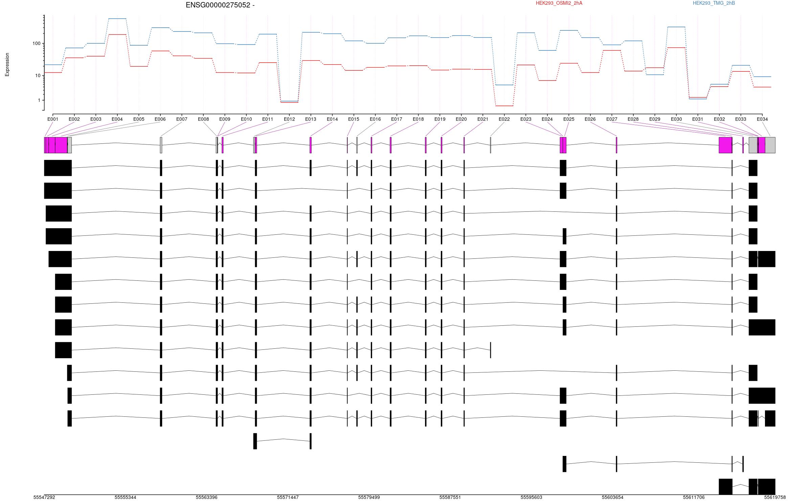Click the Expression y-axis label
Image resolution: width=812 pixels, height=504 pixels.
[x=7, y=64]
